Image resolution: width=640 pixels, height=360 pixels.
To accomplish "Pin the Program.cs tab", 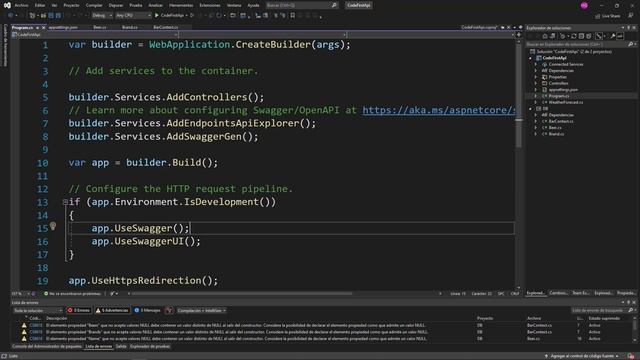I will (x=37, y=27).
